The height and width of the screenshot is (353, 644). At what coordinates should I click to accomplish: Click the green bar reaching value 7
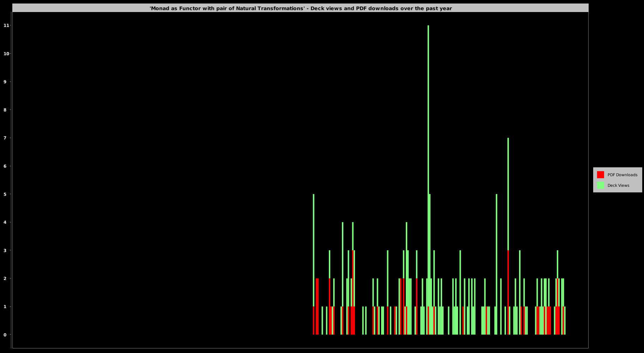pos(508,194)
